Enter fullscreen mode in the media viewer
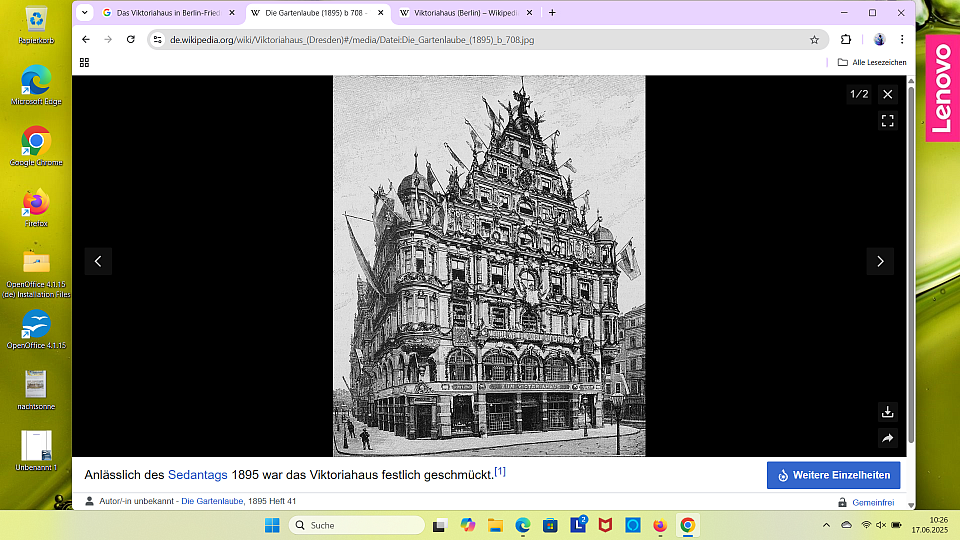This screenshot has height=540, width=960. pos(887,121)
